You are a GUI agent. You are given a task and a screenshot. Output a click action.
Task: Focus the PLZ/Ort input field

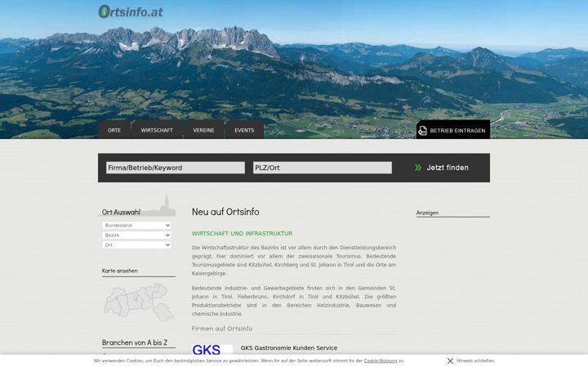pyautogui.click(x=323, y=168)
